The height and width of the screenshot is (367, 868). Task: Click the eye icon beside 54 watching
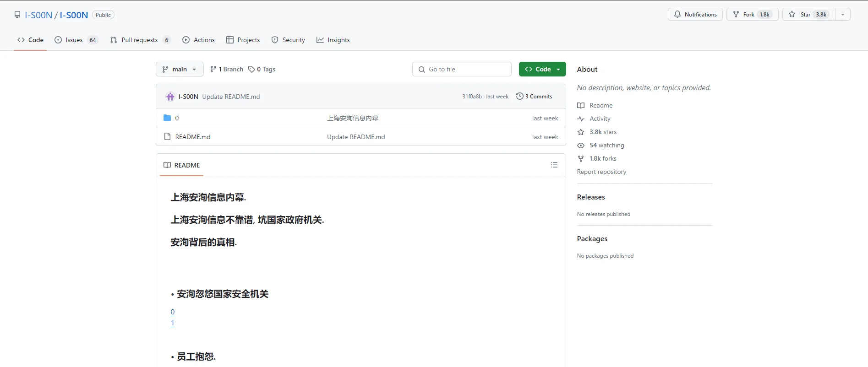581,146
